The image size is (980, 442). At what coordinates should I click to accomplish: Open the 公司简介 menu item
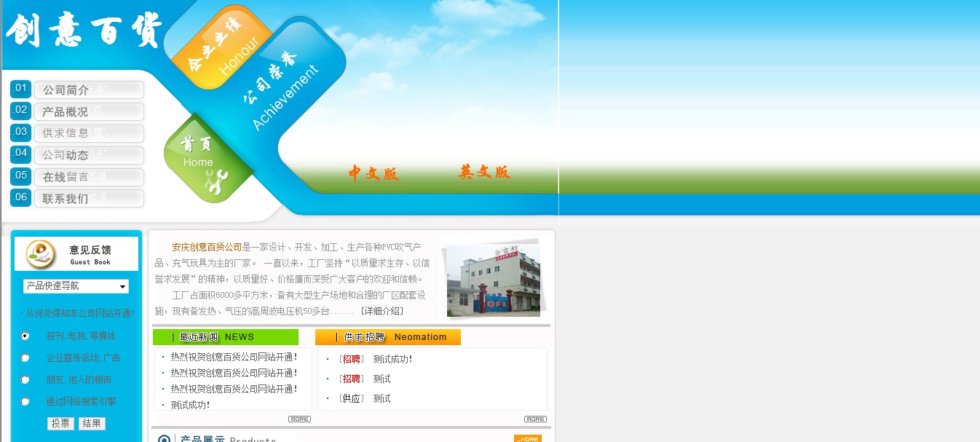tap(89, 90)
